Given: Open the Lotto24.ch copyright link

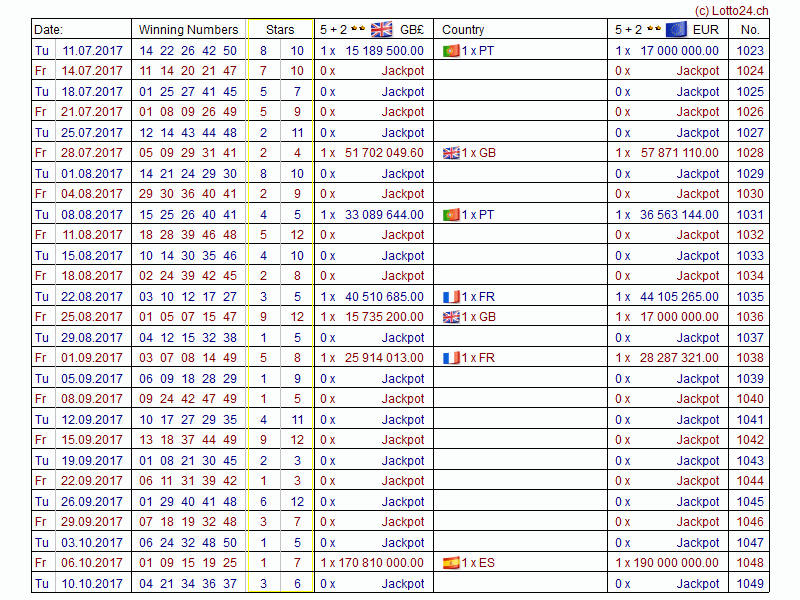Looking at the screenshot, I should [x=731, y=9].
